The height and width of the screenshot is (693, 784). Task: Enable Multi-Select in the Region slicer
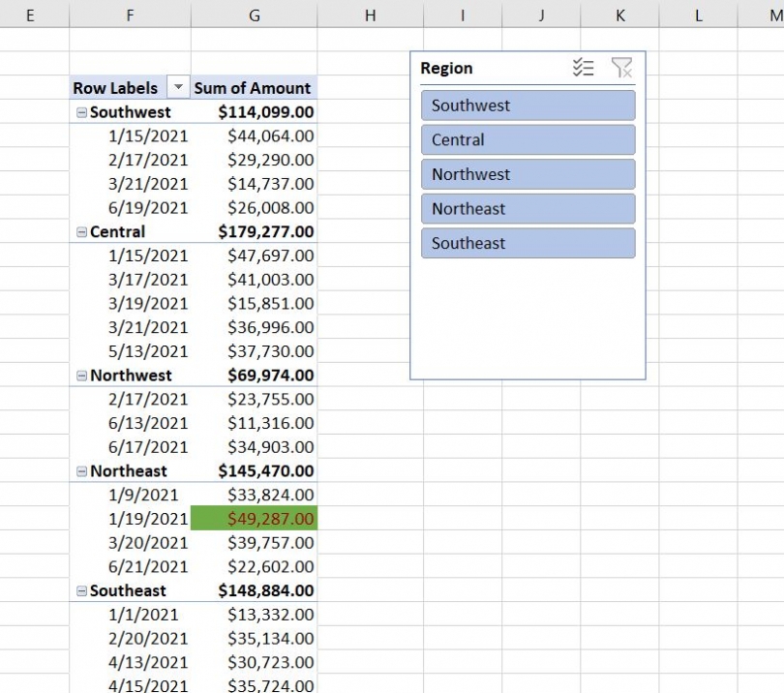pyautogui.click(x=584, y=68)
